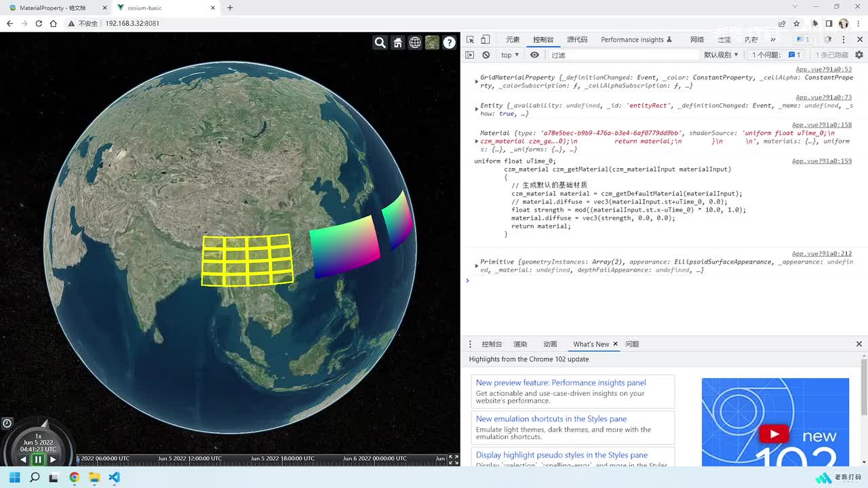Toggle Cesium fullscreen mode
This screenshot has height=488, width=868.
pos(454,460)
